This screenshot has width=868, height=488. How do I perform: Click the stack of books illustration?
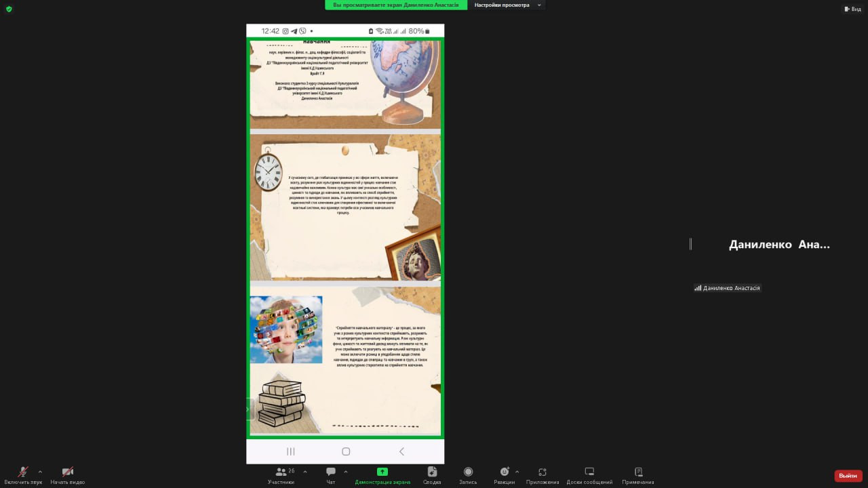pyautogui.click(x=281, y=403)
